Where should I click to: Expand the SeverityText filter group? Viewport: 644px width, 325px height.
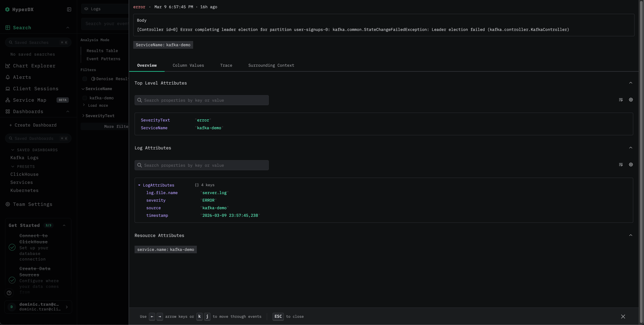(83, 116)
